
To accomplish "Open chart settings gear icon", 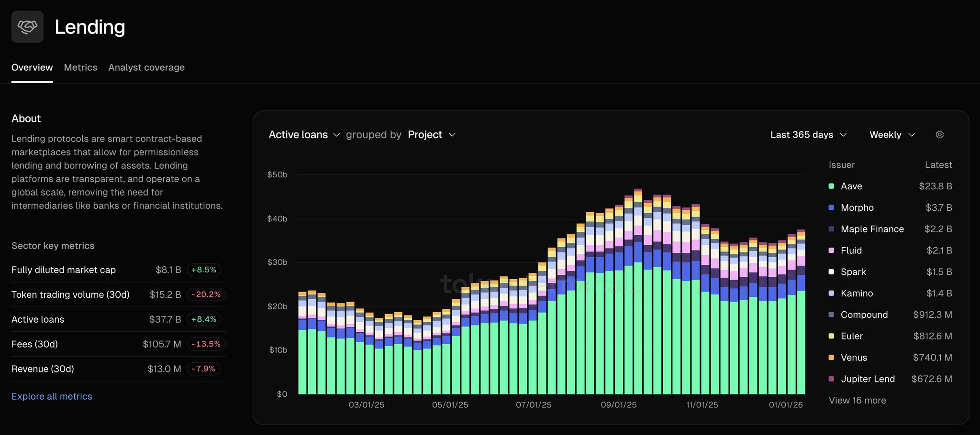I will tap(939, 135).
